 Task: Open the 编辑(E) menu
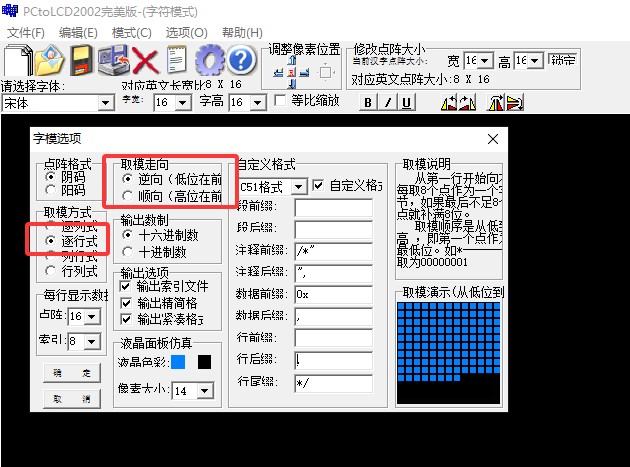(78, 33)
